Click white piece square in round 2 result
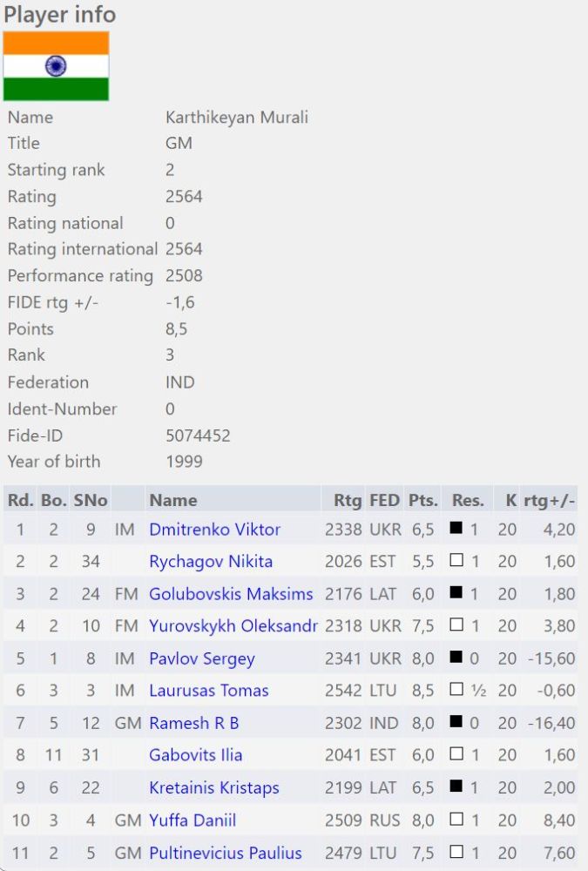The width and height of the screenshot is (588, 871). [456, 561]
